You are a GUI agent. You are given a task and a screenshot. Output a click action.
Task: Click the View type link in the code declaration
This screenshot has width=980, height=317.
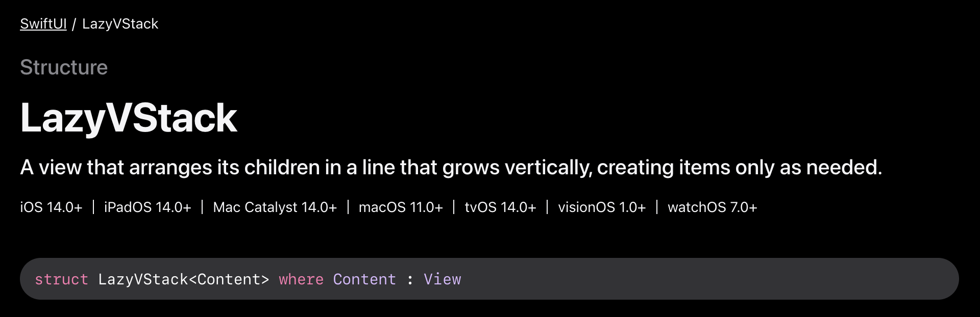pyautogui.click(x=443, y=279)
